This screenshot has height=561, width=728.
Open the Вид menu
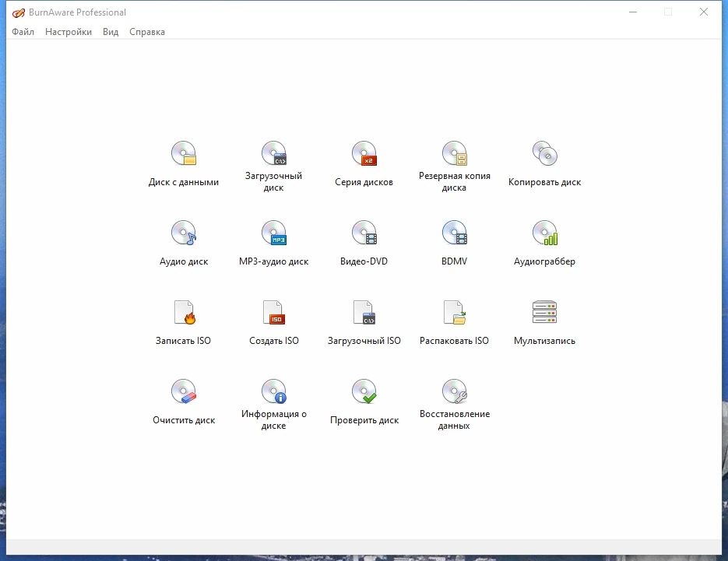111,32
